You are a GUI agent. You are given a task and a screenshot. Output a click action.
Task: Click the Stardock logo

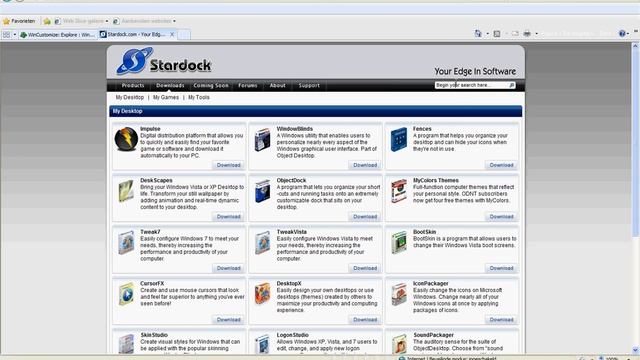click(x=164, y=61)
